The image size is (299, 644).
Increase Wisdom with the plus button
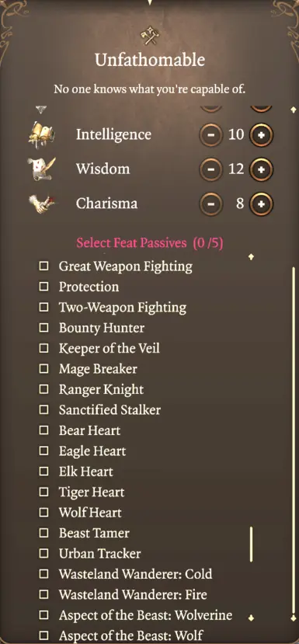(262, 169)
